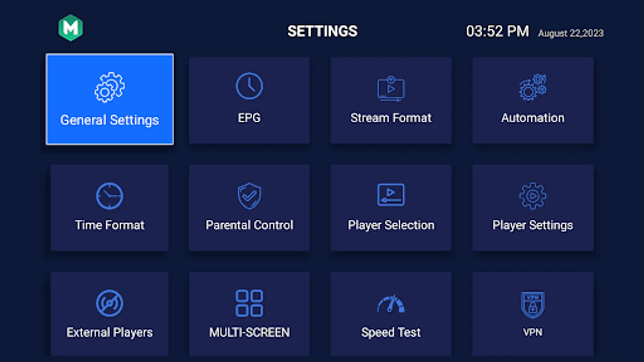Click the SETTINGS page title
This screenshot has height=362, width=644.
[x=322, y=31]
